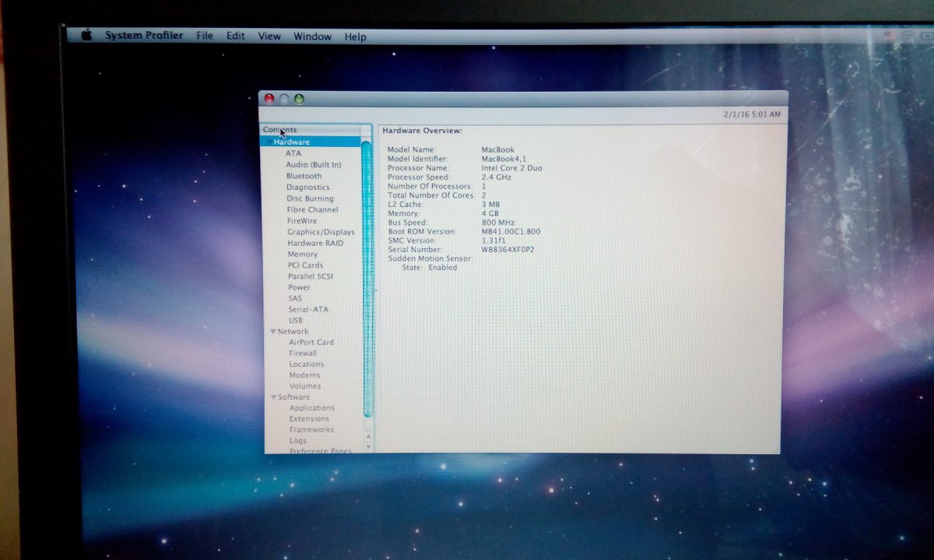Open the Apple menu
Screen dimensions: 934x560
86,35
